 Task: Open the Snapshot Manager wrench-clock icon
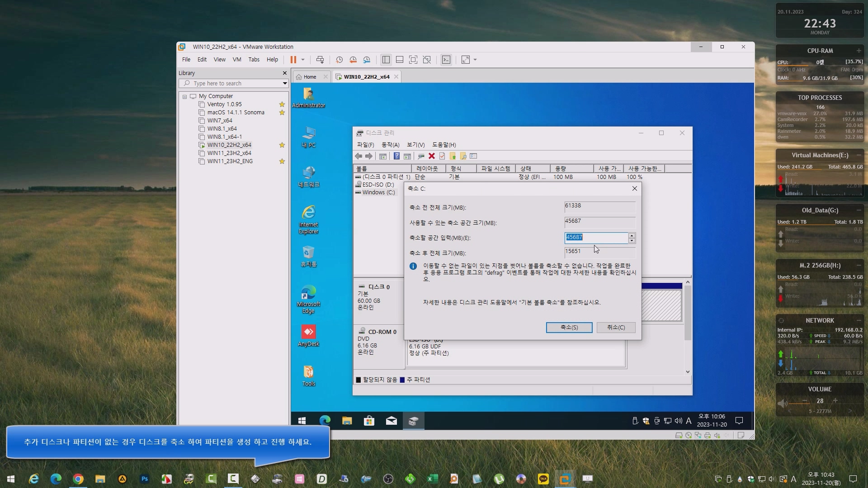367,60
